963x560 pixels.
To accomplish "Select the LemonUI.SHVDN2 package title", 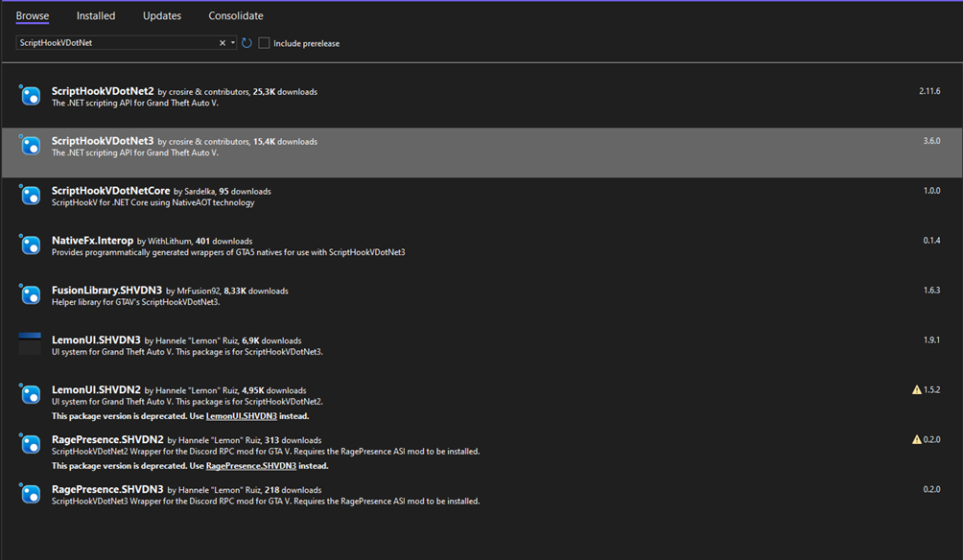I will click(97, 389).
